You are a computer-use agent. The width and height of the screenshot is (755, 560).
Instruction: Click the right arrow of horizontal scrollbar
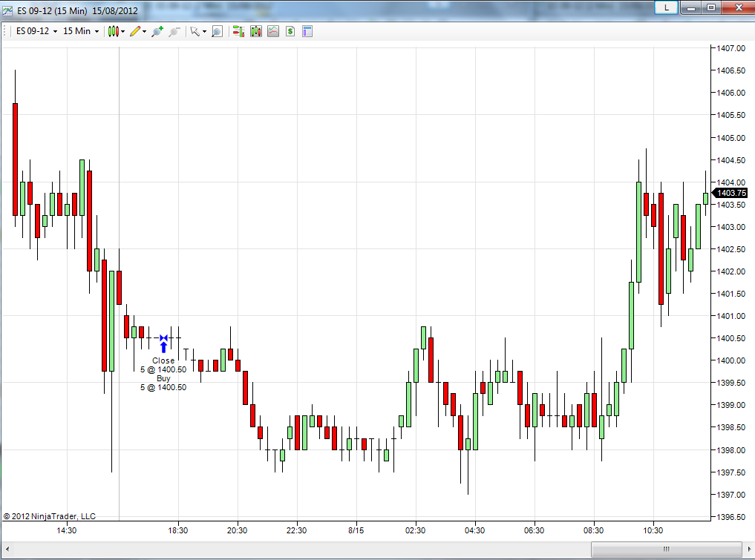click(749, 549)
